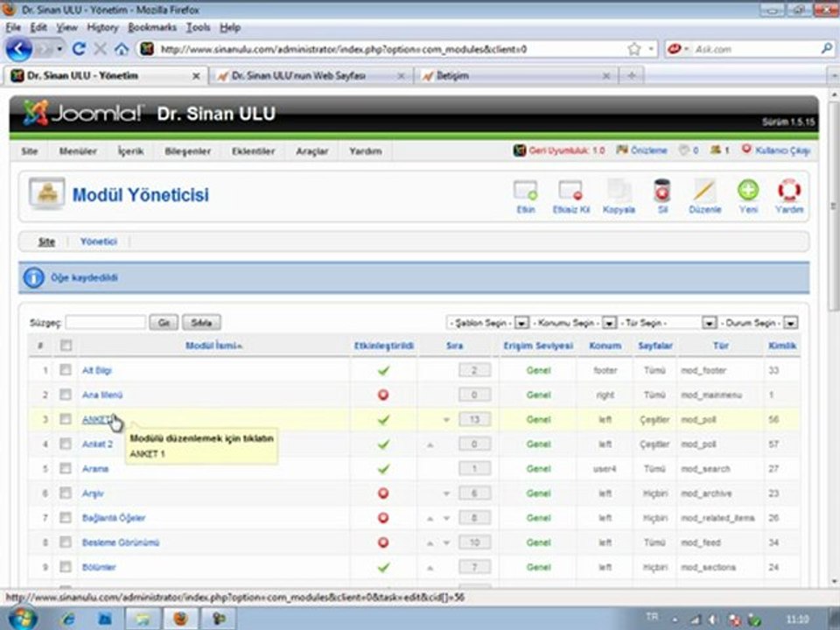840x630 pixels.
Task: Click the Önizleme preview link
Action: point(641,150)
